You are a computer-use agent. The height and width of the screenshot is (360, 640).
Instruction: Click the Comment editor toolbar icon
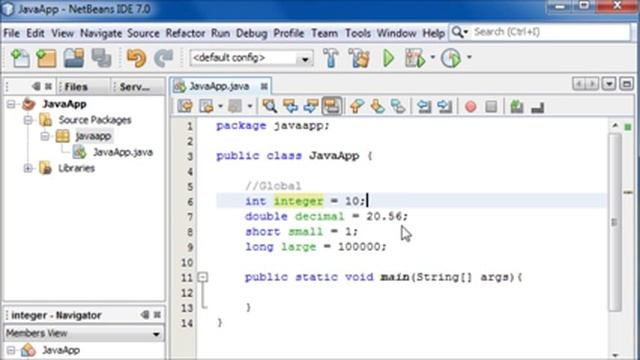[517, 107]
